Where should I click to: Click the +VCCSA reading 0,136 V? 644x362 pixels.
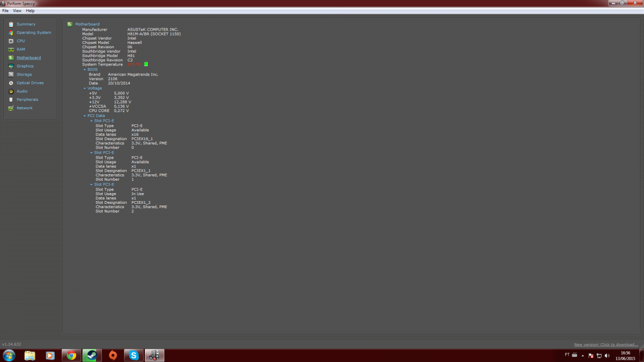(x=121, y=106)
